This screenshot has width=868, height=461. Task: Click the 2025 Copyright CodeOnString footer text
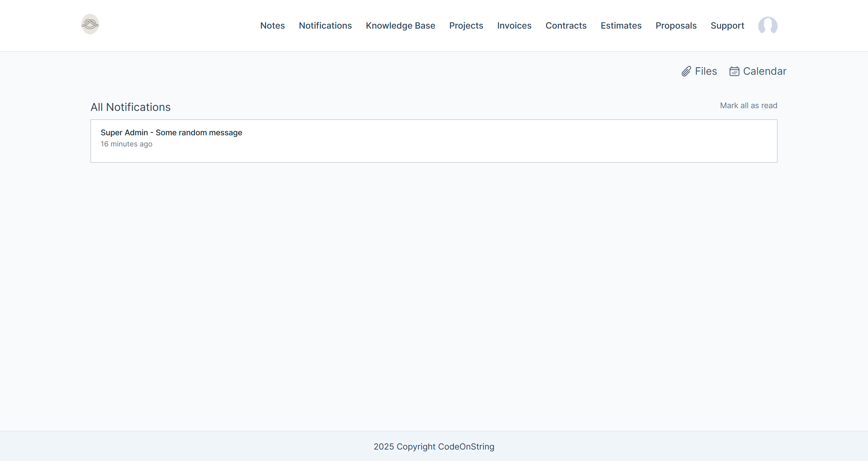click(x=434, y=447)
